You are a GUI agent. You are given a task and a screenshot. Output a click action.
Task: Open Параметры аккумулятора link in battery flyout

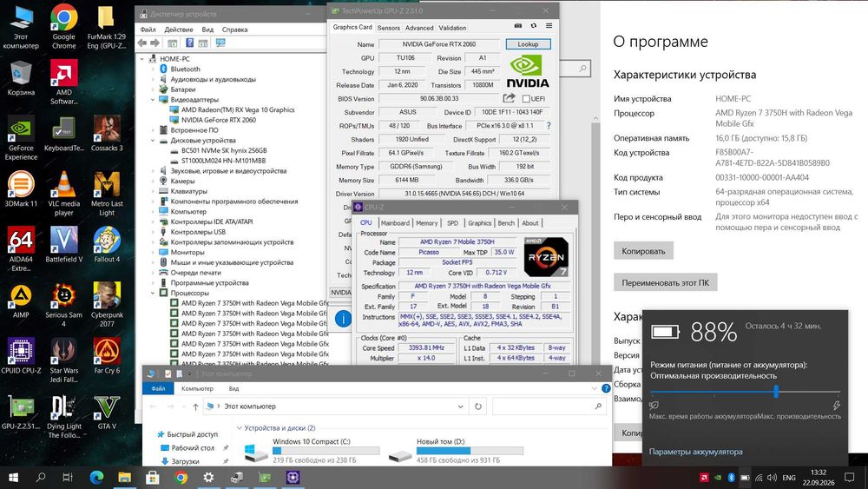pos(696,452)
